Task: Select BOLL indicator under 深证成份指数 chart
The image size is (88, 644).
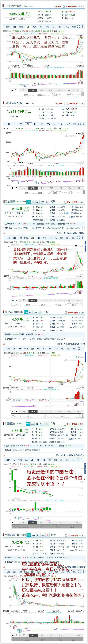Action: coord(60,188)
